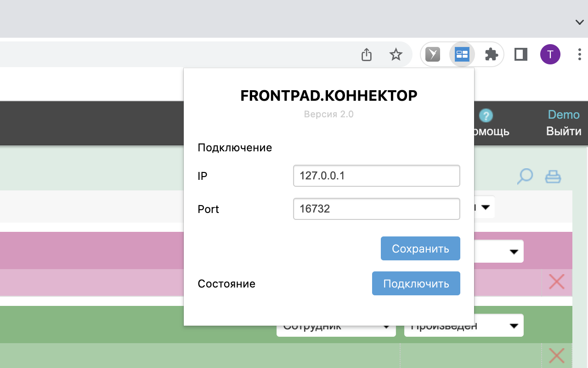
Task: Click the Frontpad Connector extension icon
Action: (x=462, y=55)
